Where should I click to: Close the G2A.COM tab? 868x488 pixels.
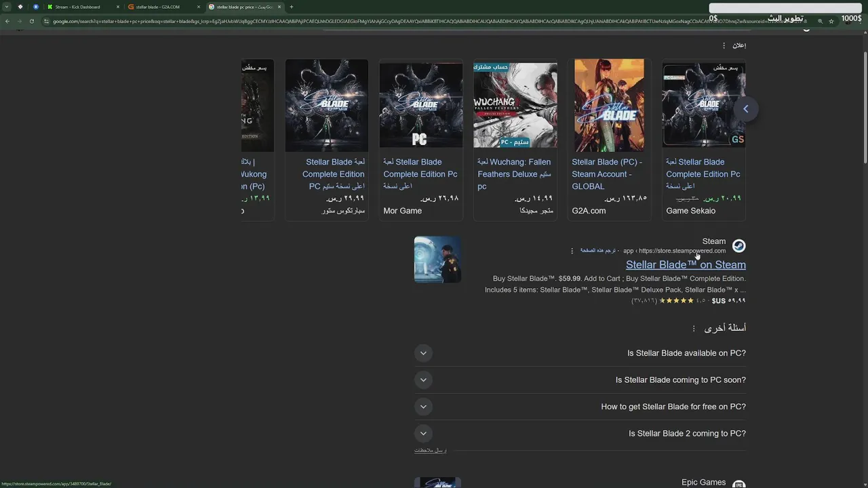[x=199, y=7]
